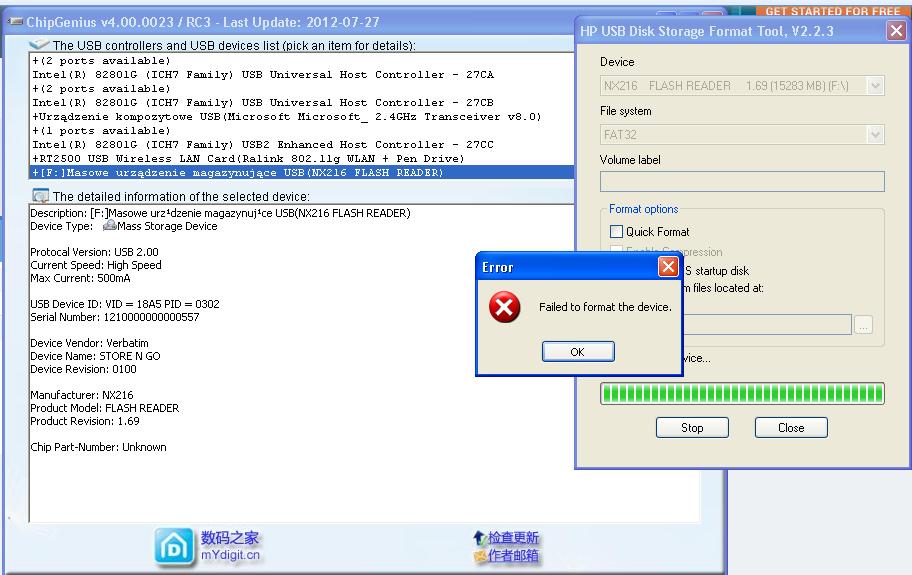Click the Protocal Version: USB 2.00 line

pyautogui.click(x=94, y=252)
